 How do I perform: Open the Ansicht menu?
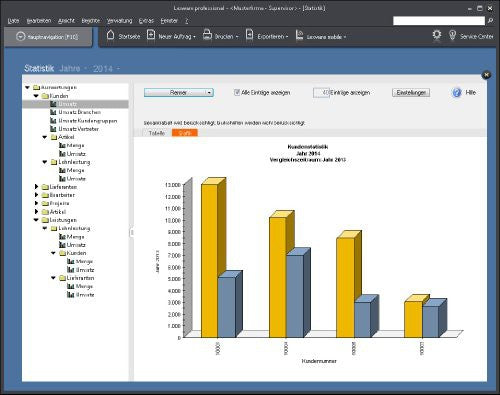click(x=66, y=21)
